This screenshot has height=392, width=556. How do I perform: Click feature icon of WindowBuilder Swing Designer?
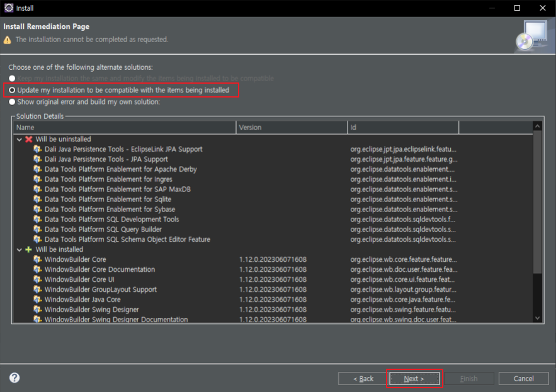38,310
